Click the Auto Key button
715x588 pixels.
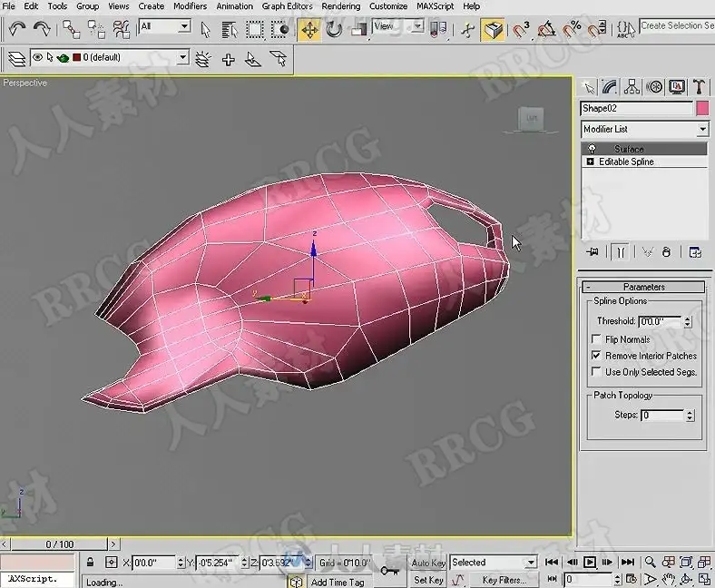(x=428, y=563)
